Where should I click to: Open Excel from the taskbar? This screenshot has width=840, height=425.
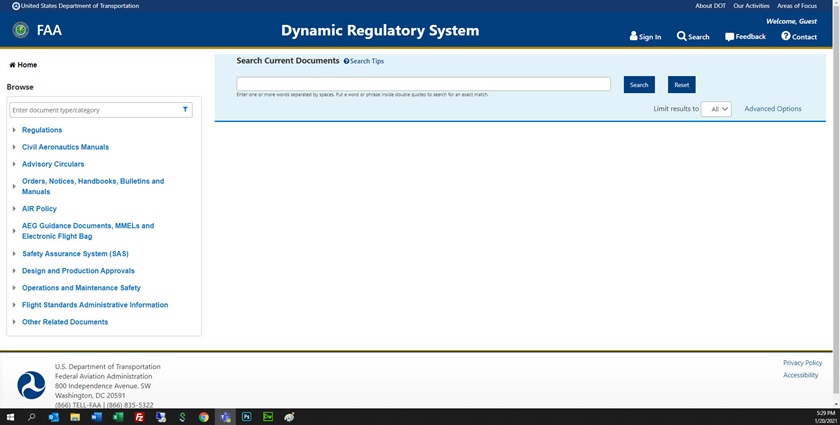click(118, 417)
